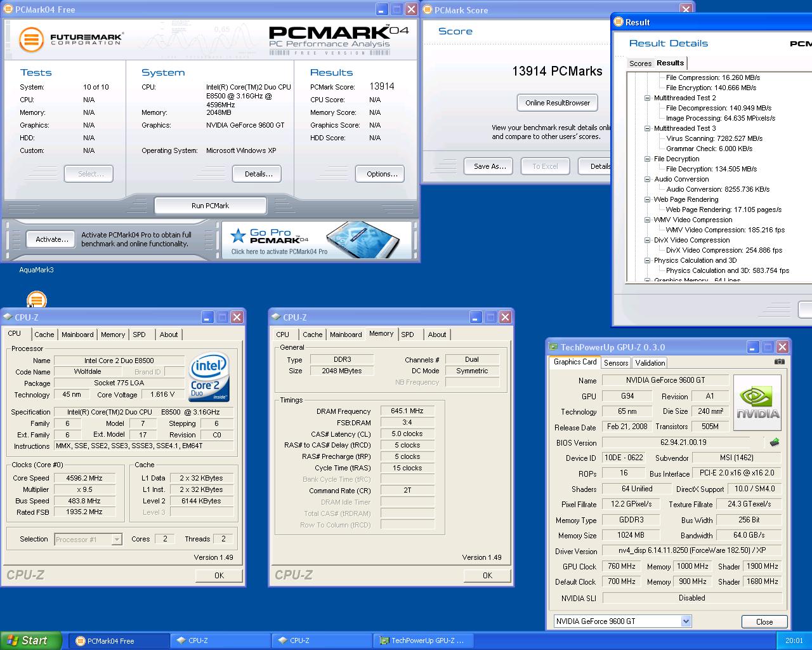Click the Core Speed 4596.2 MHz value
The width and height of the screenshot is (812, 650).
[x=84, y=478]
